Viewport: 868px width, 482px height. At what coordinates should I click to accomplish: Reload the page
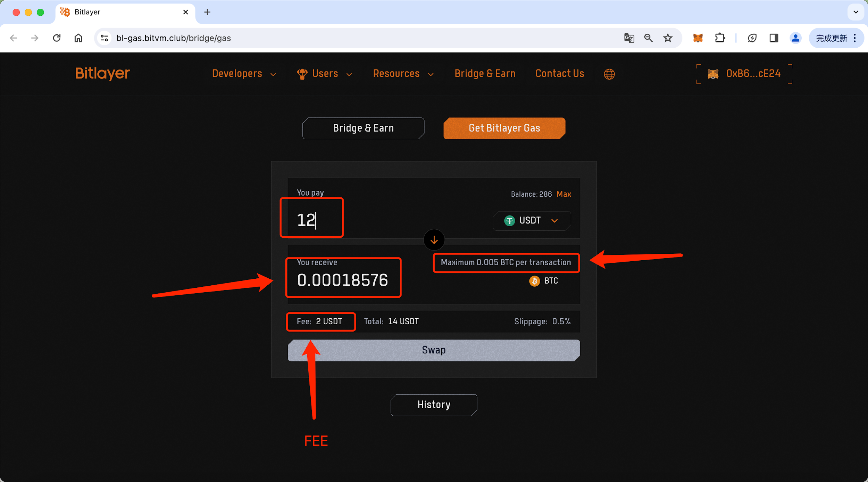click(57, 38)
